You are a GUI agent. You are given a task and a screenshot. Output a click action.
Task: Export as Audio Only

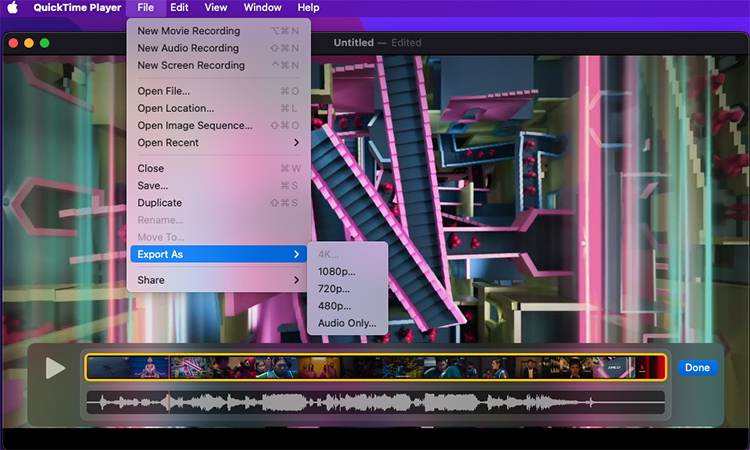[347, 323]
